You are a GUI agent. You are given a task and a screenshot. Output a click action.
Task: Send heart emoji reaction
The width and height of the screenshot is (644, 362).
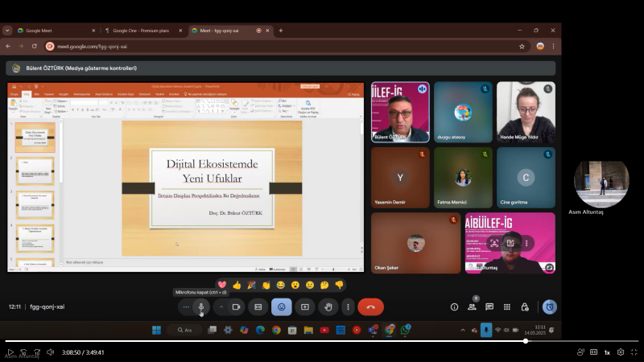coord(222,285)
